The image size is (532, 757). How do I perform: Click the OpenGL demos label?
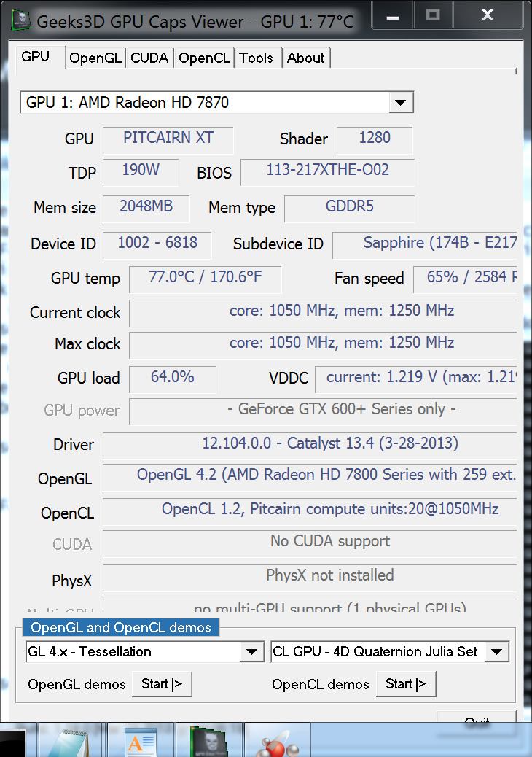tap(77, 685)
